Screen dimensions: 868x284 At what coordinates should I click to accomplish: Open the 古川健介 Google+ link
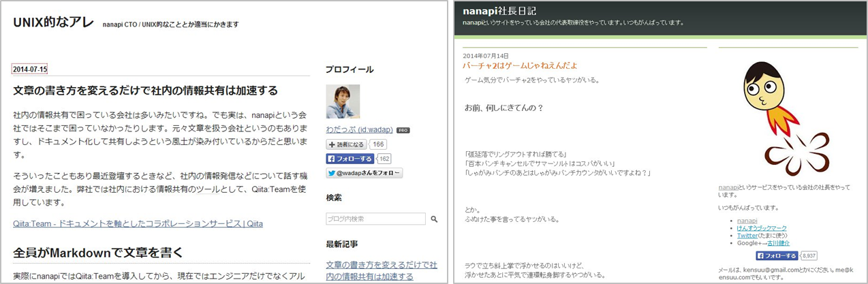click(x=779, y=242)
